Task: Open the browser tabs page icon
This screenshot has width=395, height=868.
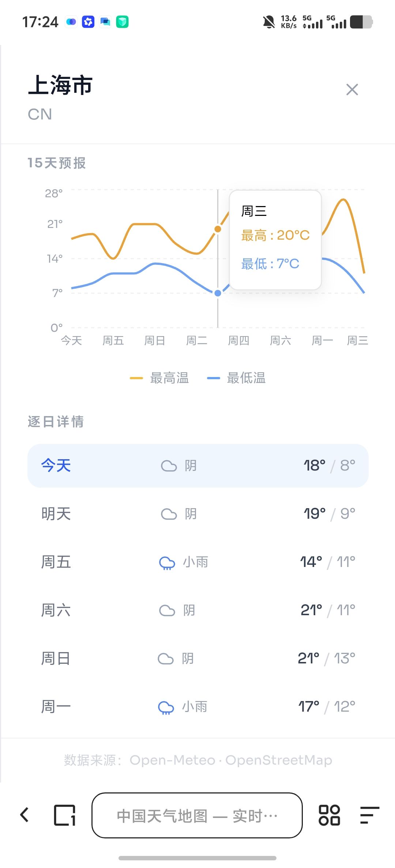Action: tap(65, 815)
